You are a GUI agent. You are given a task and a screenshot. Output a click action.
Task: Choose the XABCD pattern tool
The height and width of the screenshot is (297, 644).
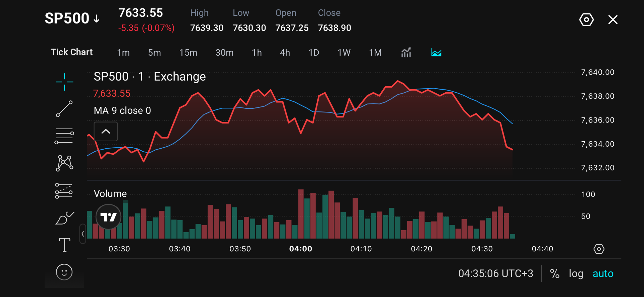[64, 163]
